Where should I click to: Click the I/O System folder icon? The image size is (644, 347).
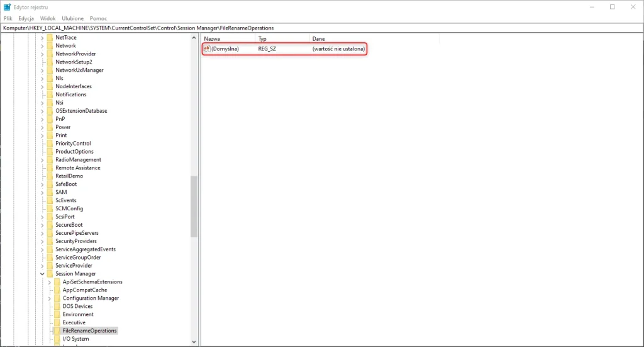click(x=57, y=339)
